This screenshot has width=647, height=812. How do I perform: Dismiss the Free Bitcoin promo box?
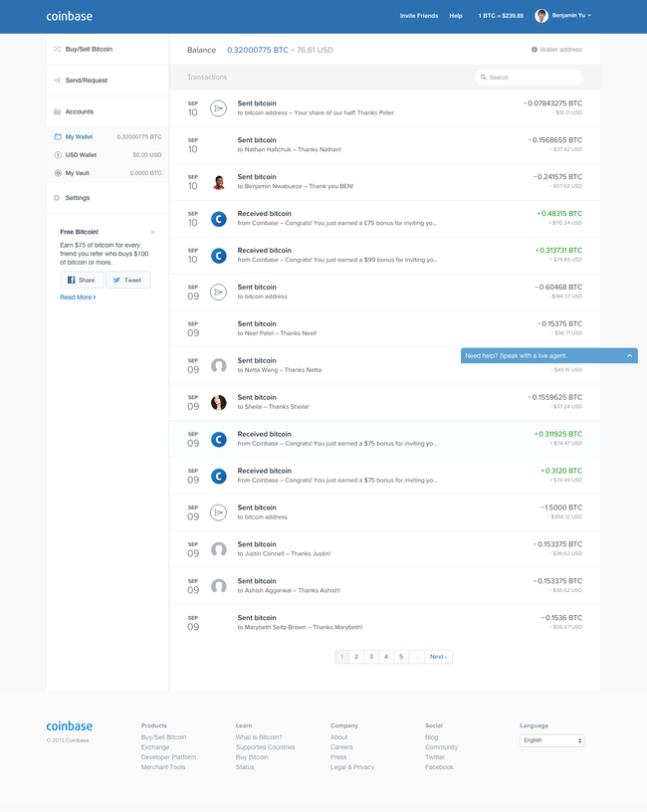(152, 232)
